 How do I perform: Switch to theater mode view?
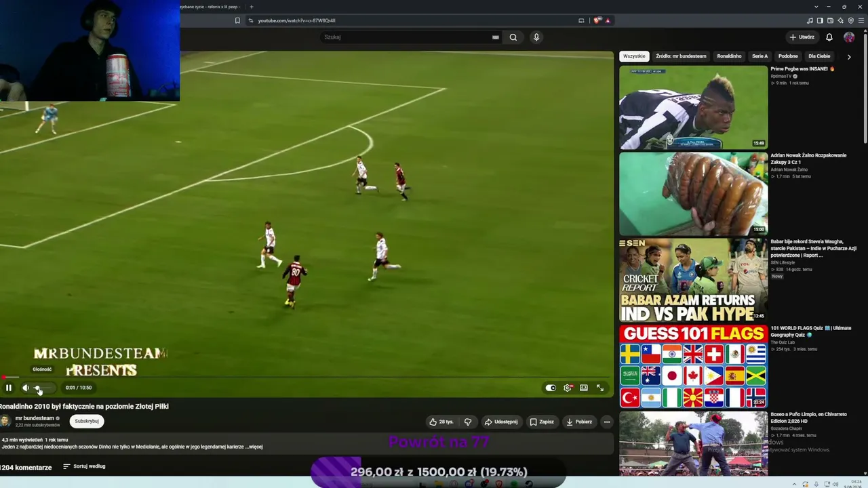(584, 388)
